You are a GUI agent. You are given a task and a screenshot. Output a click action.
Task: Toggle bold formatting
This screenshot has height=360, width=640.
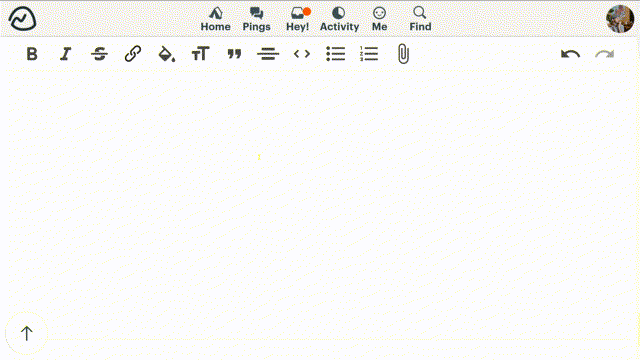(x=32, y=54)
